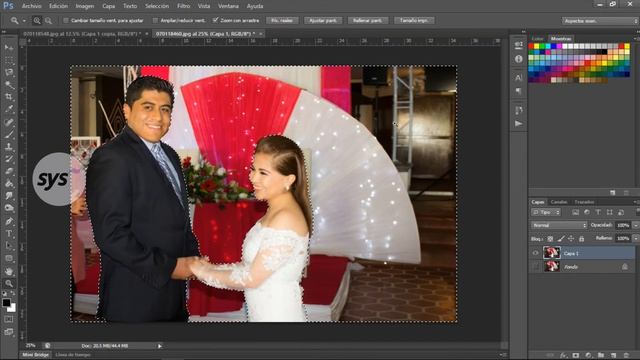Screen dimensions: 640x360
Task: Toggle lock position icon
Action: (571, 238)
